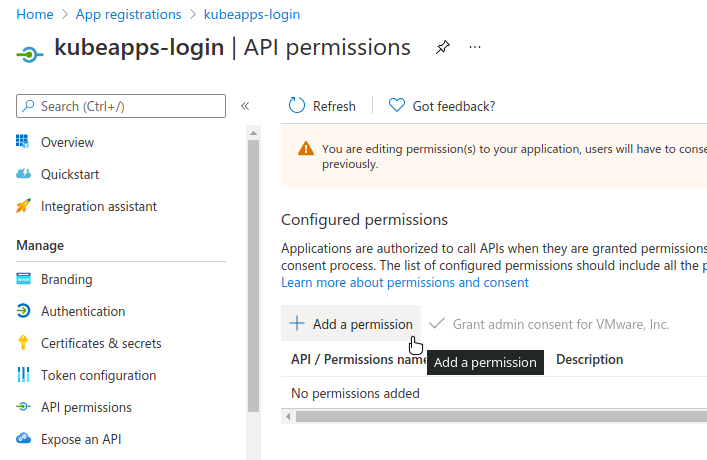Click the Authentication arrow icon
Image resolution: width=707 pixels, height=460 pixels.
[x=23, y=311]
